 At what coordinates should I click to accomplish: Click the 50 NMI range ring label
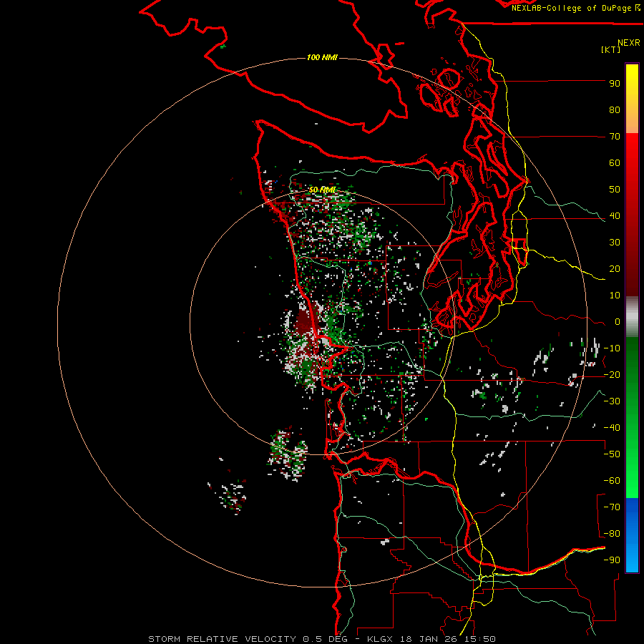click(x=322, y=190)
